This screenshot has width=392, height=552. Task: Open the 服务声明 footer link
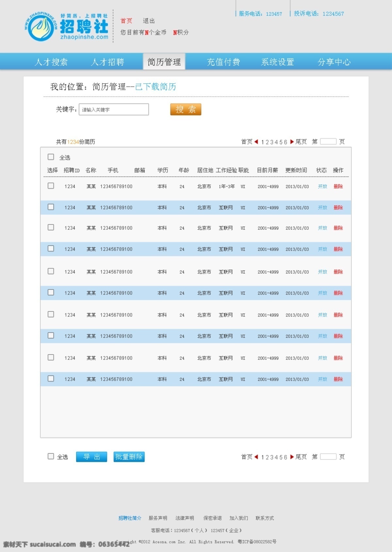coord(158,518)
